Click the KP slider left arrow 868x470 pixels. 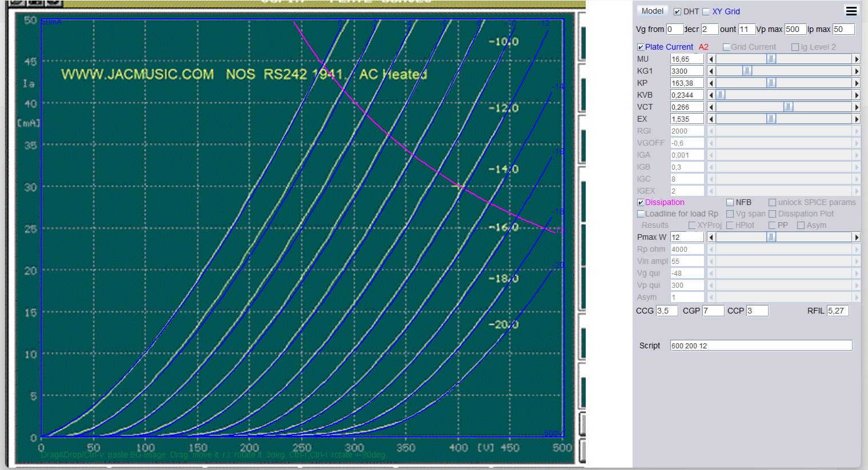tap(711, 83)
